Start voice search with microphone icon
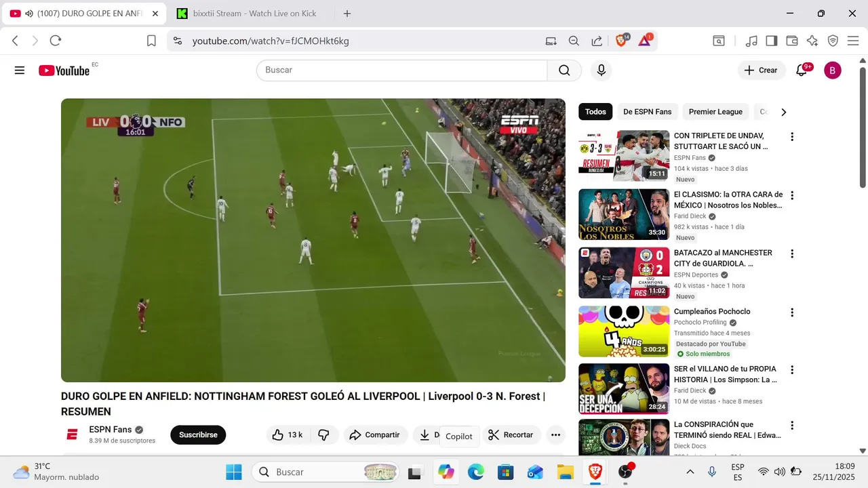868x488 pixels. tap(601, 70)
